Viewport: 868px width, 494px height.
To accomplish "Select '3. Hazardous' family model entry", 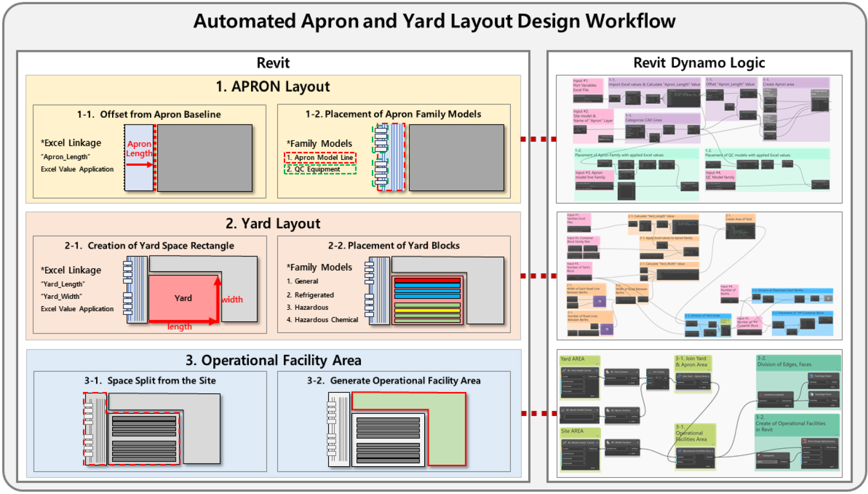I will coord(308,307).
